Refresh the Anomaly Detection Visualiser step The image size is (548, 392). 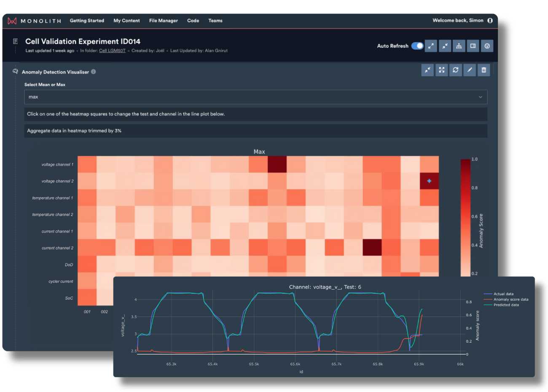point(456,70)
